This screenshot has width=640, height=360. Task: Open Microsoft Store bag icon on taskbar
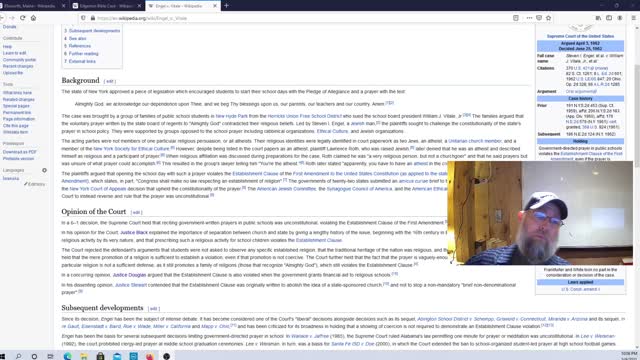100,356
